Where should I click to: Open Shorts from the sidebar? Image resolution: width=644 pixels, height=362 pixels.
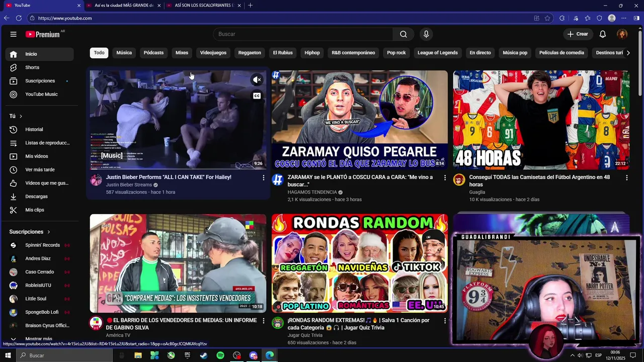[39, 67]
